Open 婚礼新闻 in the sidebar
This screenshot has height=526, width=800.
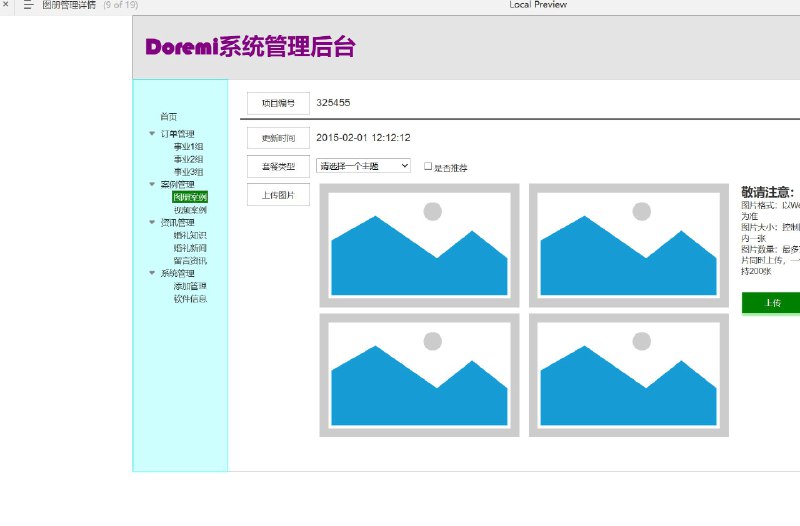click(190, 248)
